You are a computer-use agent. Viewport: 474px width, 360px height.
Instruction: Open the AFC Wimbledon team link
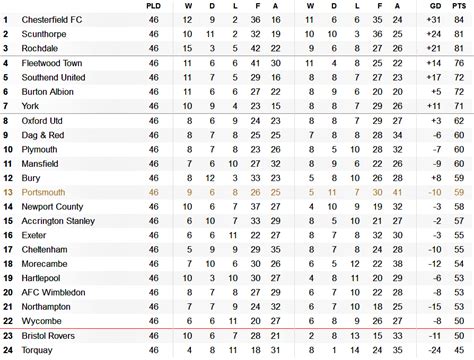tap(53, 292)
